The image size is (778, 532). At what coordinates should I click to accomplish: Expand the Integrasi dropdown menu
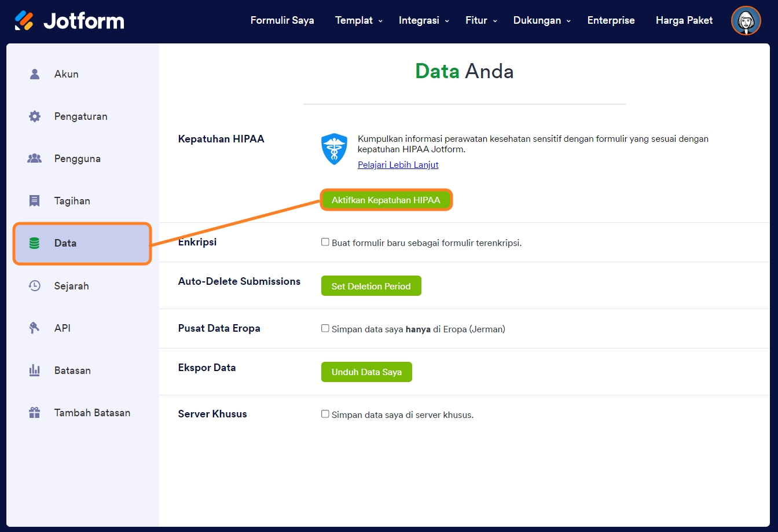(424, 20)
